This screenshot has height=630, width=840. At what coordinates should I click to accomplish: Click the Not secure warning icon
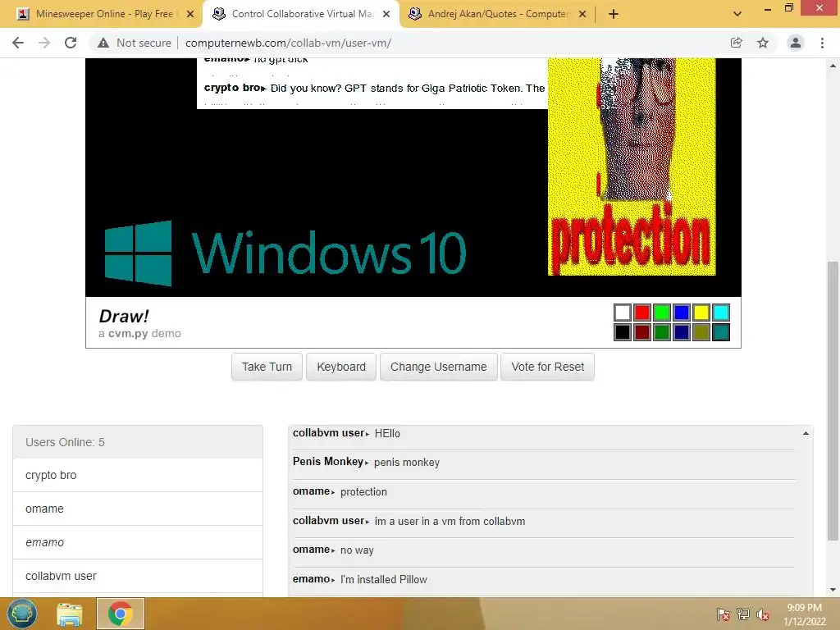[103, 43]
